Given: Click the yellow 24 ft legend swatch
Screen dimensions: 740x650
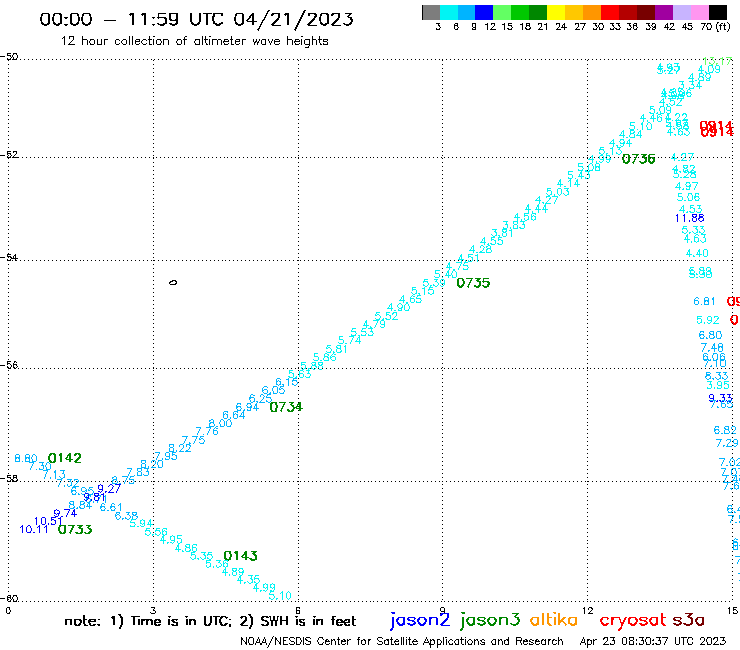Looking at the screenshot, I should (556, 12).
